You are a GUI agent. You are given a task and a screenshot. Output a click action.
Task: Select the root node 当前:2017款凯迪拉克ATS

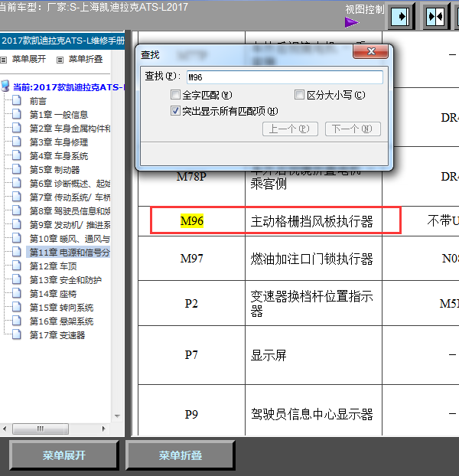click(69, 87)
